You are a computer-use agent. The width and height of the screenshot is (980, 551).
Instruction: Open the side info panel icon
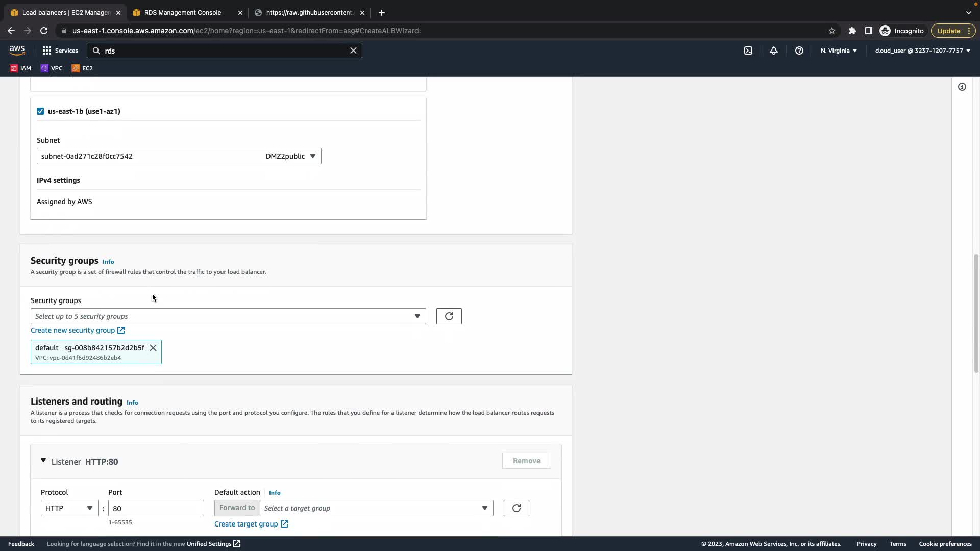tap(962, 87)
